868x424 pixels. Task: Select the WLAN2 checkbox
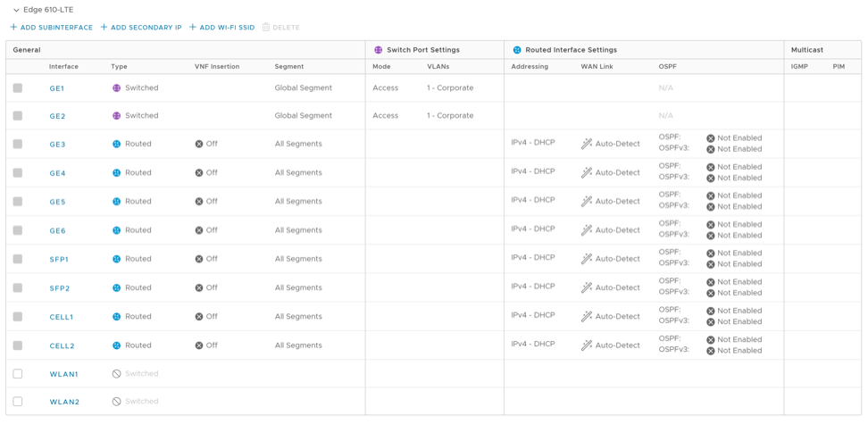[x=18, y=402]
